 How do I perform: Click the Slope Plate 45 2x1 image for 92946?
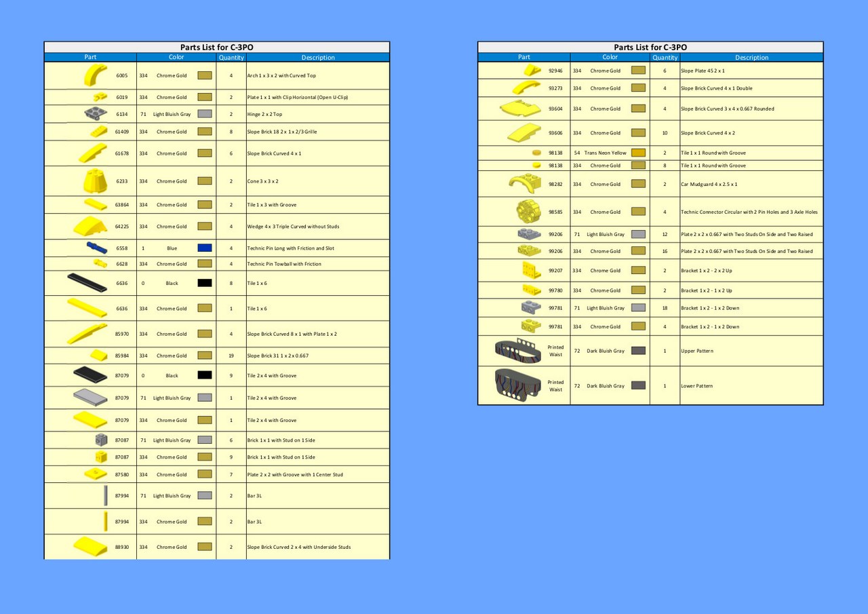pyautogui.click(x=532, y=70)
